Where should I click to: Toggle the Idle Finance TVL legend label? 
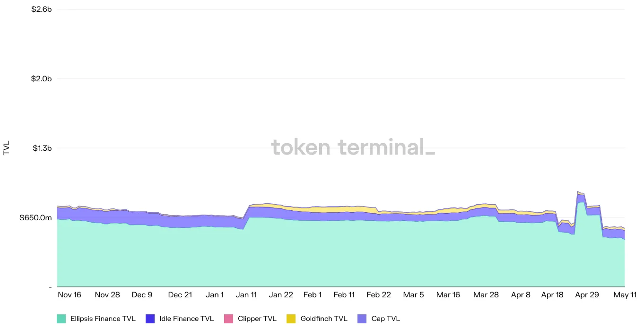click(187, 319)
